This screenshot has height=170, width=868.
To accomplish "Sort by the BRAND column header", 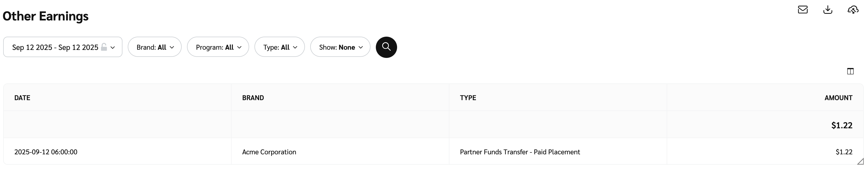I will click(x=253, y=98).
